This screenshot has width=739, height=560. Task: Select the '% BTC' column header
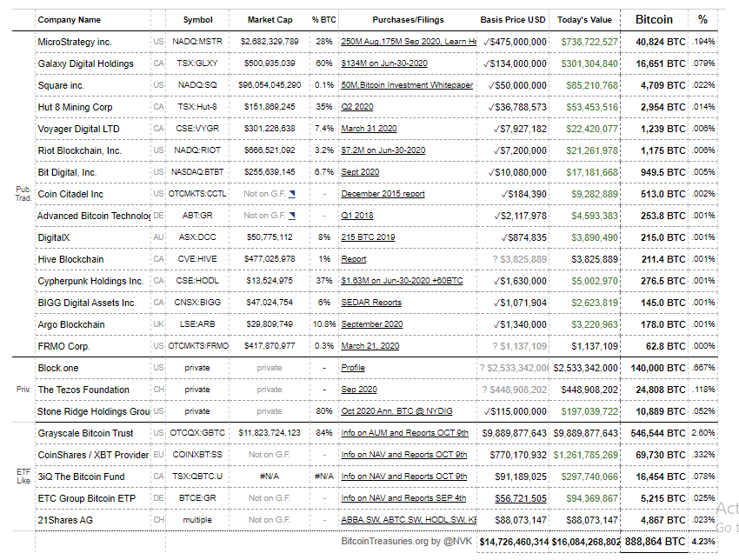(x=323, y=20)
